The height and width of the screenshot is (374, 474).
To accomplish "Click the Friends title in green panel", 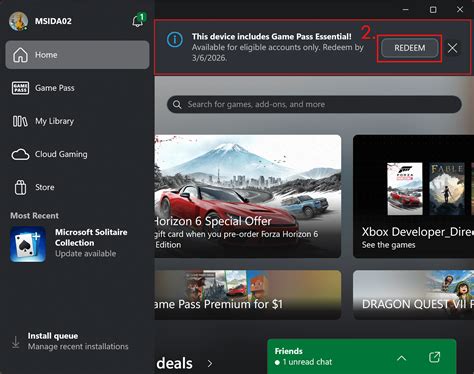I will 289,351.
